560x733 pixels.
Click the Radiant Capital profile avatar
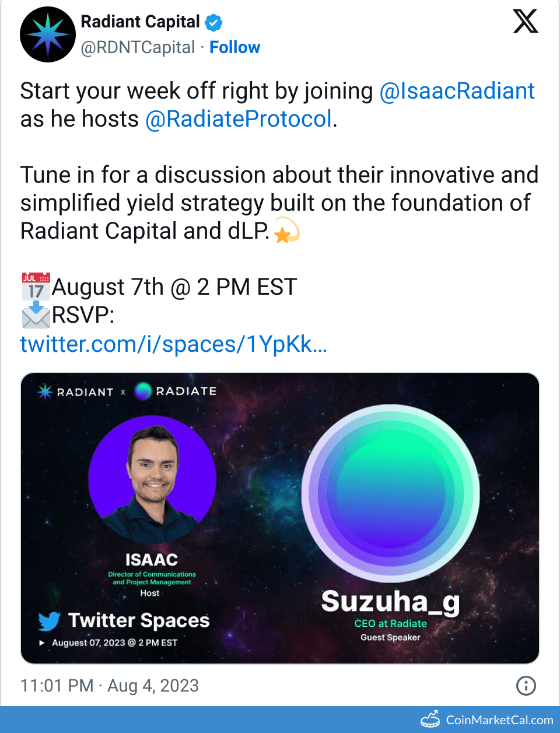(48, 34)
